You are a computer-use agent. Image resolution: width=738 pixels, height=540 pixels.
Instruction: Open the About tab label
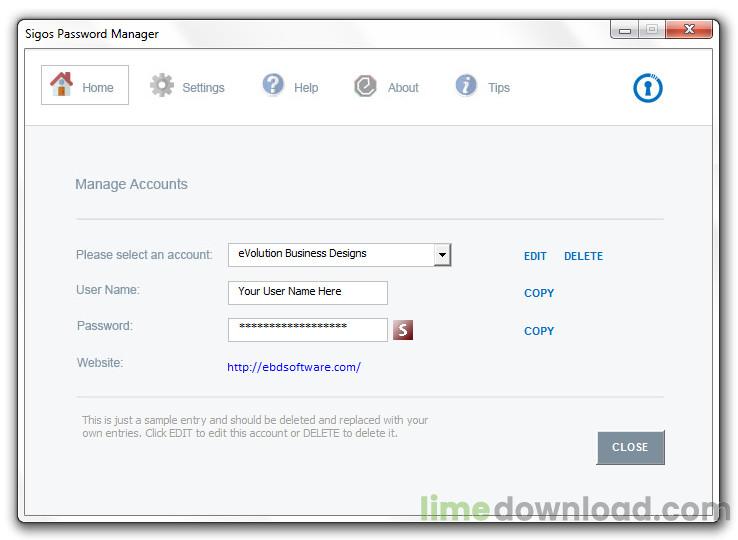[x=403, y=88]
